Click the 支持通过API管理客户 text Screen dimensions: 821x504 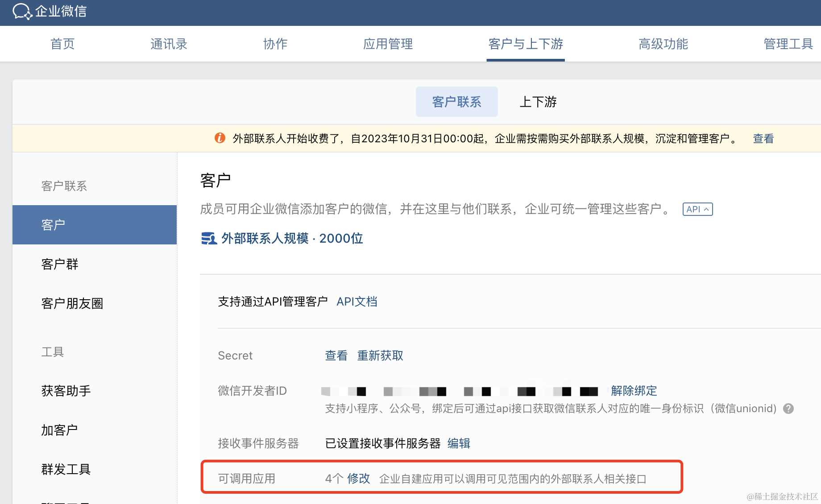tap(273, 302)
